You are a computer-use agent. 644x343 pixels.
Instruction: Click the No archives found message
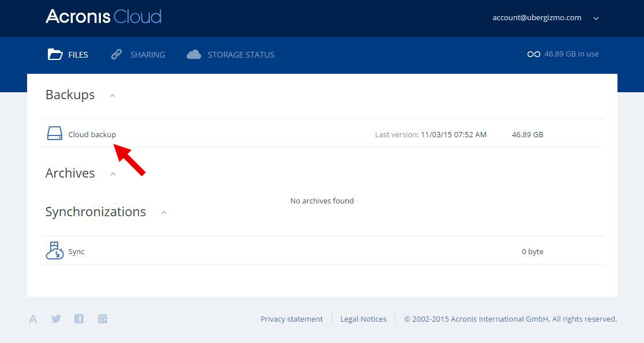pos(322,201)
